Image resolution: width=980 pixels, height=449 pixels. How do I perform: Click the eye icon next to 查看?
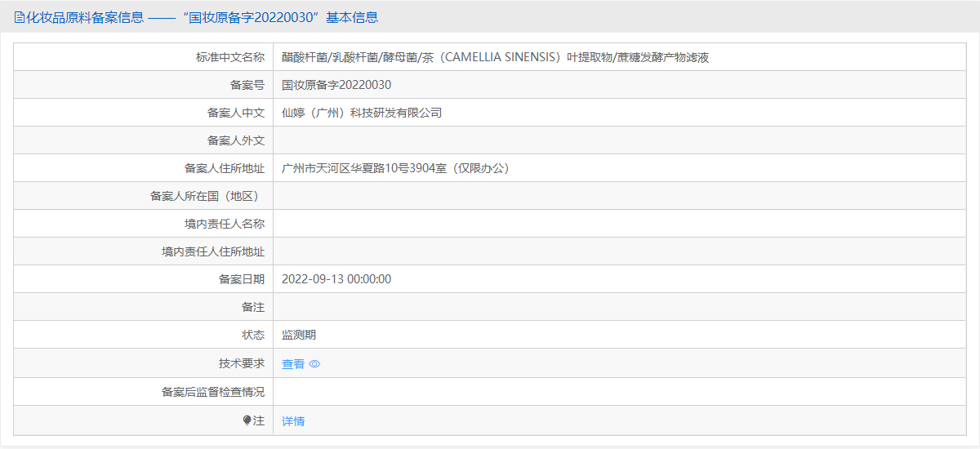coord(314,364)
